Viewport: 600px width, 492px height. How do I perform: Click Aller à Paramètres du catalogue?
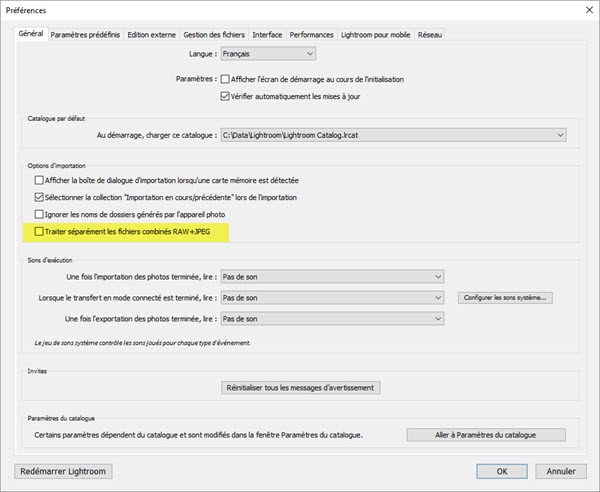tap(486, 435)
